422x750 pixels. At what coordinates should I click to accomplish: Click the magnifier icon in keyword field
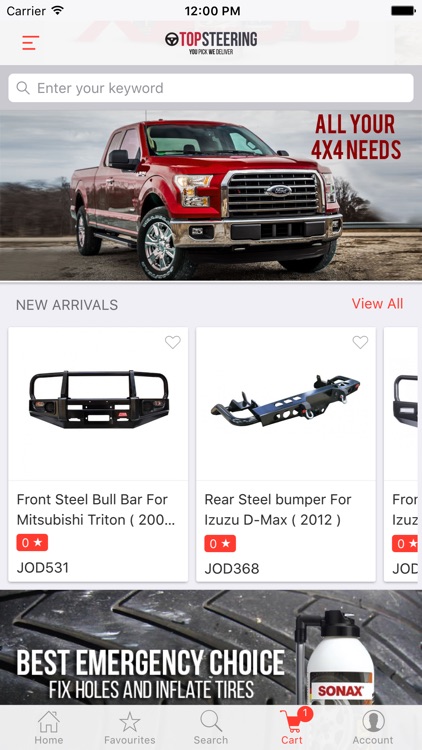(x=22, y=88)
